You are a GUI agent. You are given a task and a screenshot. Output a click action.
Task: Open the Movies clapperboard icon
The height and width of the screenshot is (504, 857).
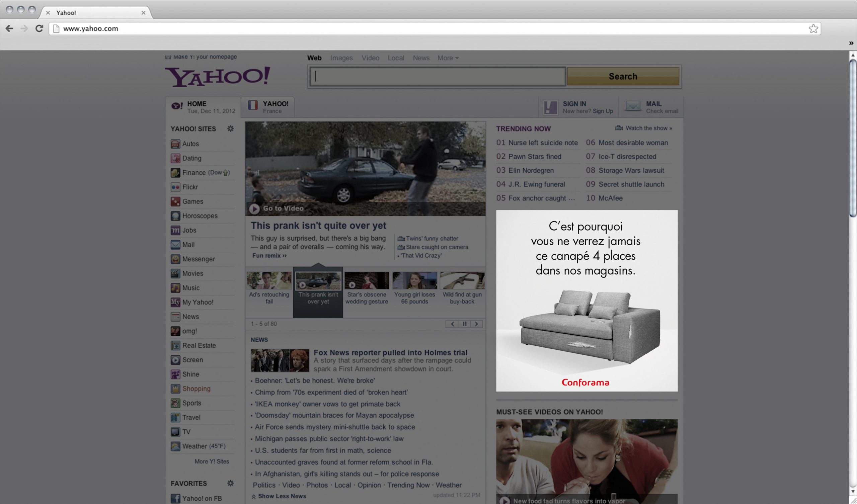pos(175,273)
